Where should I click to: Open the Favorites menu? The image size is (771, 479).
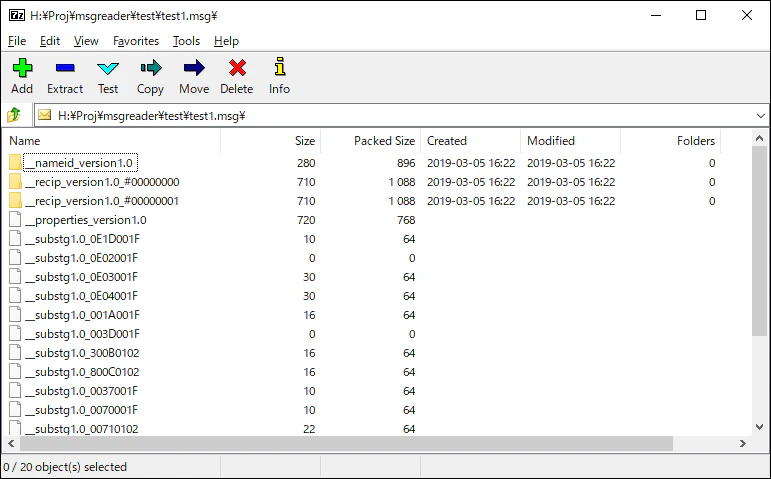tap(136, 41)
